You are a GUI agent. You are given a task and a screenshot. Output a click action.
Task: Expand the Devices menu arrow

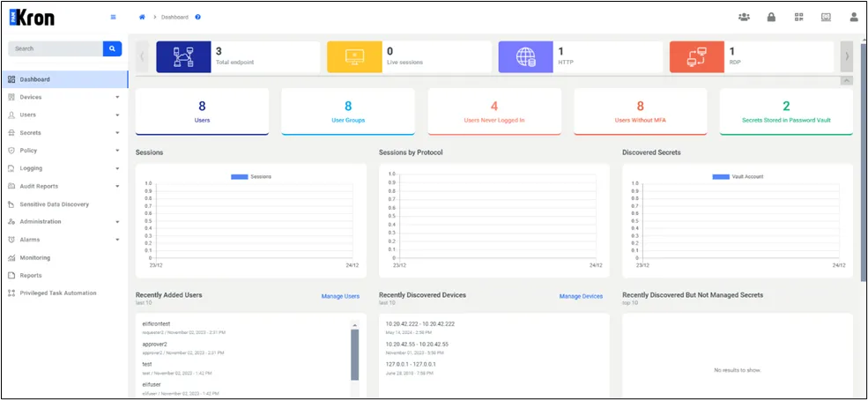point(117,98)
